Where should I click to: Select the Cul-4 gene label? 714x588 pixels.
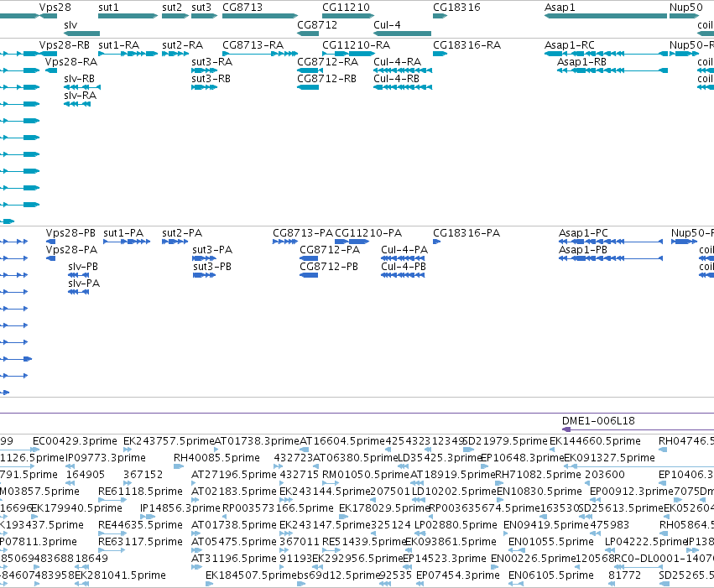(x=387, y=25)
